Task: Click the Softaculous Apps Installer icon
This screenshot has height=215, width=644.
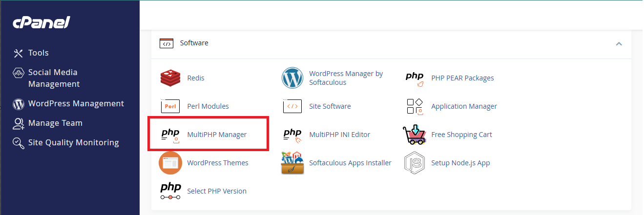Action: point(292,163)
